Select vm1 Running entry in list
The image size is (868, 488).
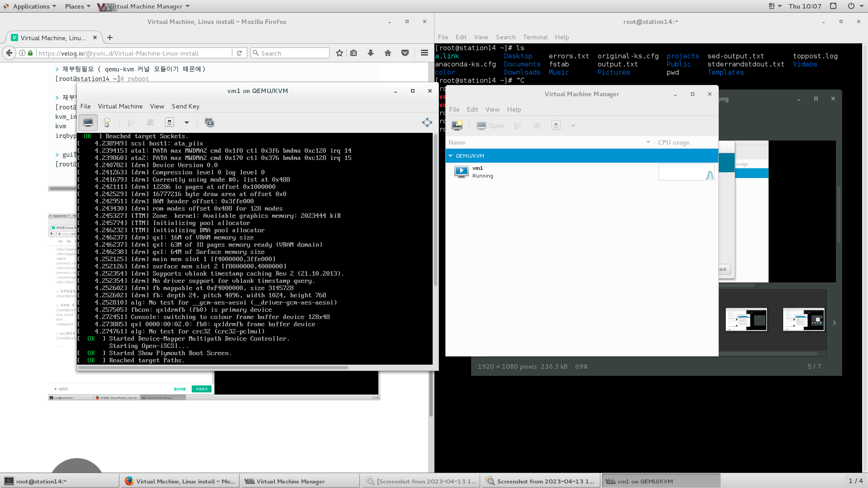coord(482,172)
